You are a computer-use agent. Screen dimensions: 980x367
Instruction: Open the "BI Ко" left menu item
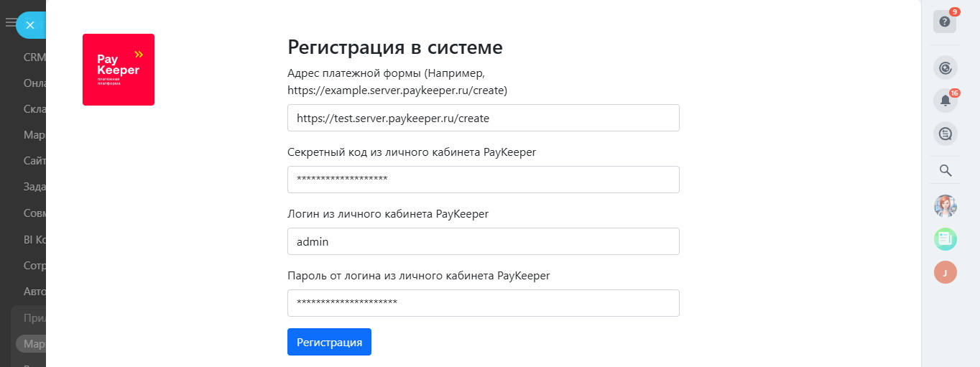click(x=34, y=239)
